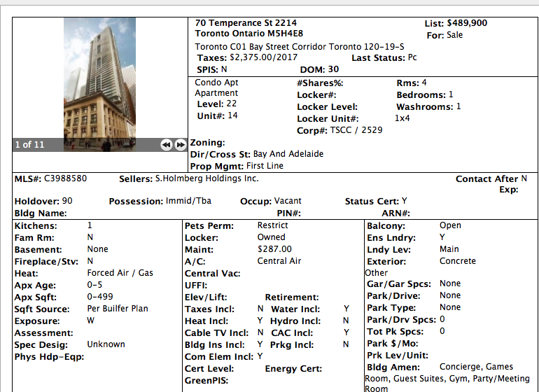Click the next photo forward arrow icon
This screenshot has width=539, height=392.
(x=180, y=145)
